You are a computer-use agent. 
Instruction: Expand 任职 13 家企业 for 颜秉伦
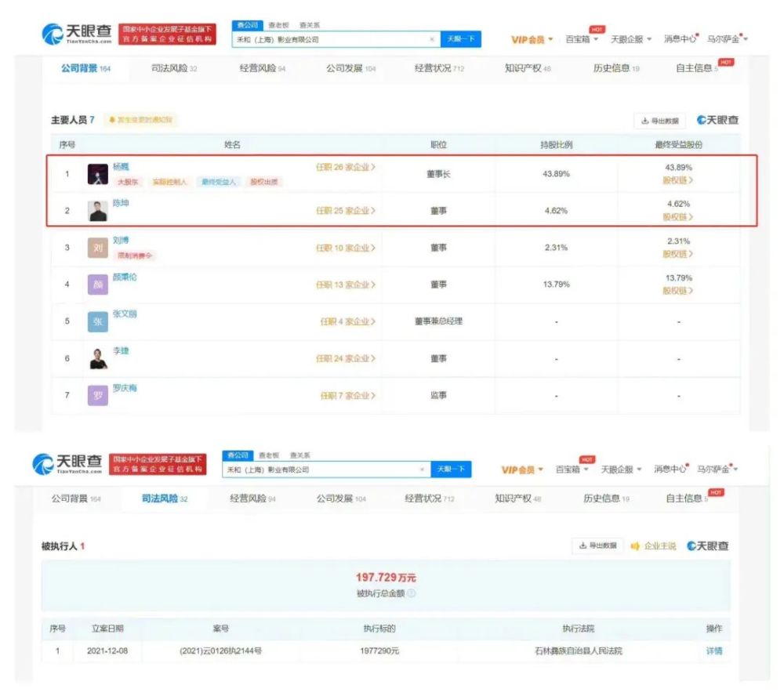pos(346,285)
